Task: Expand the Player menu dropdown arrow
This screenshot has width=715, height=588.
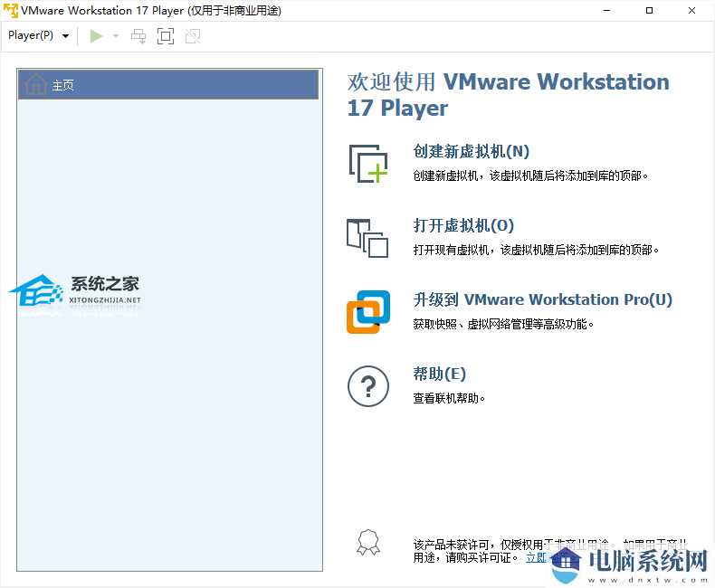Action: [66, 36]
